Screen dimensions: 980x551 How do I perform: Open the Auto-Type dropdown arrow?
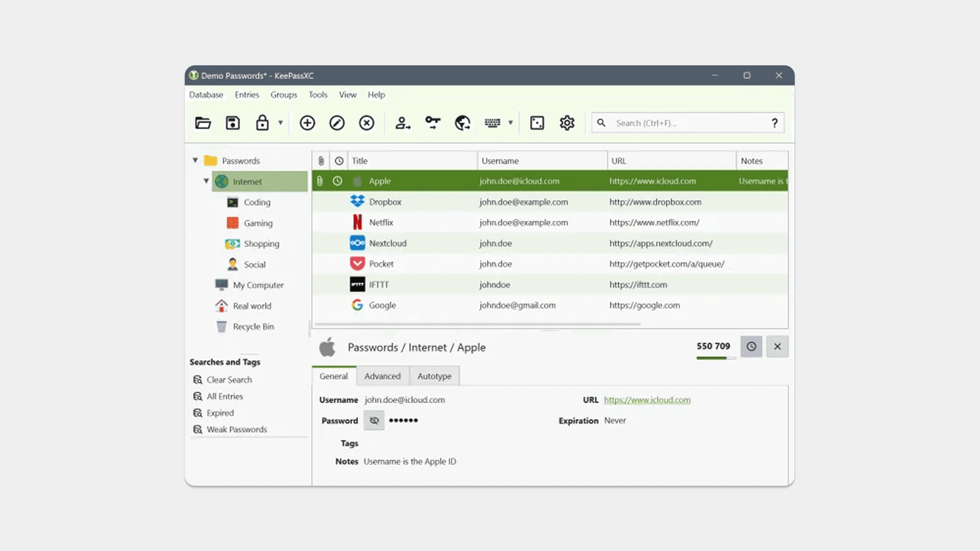[510, 122]
